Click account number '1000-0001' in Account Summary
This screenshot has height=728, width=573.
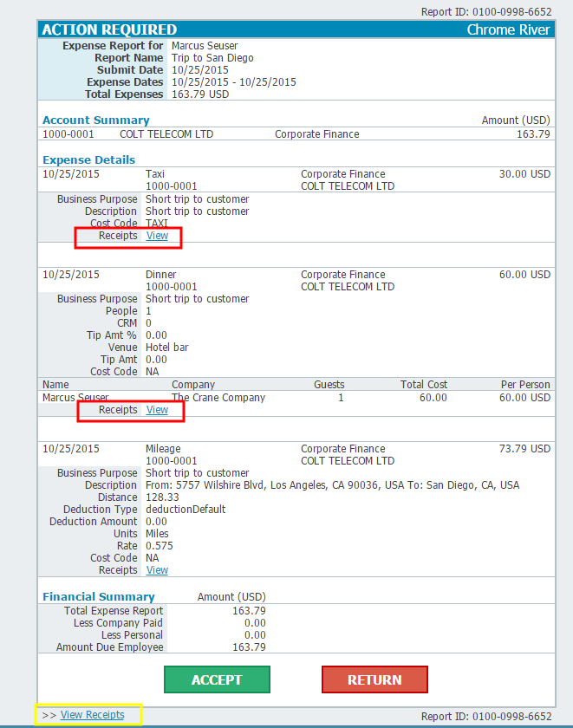coord(68,134)
